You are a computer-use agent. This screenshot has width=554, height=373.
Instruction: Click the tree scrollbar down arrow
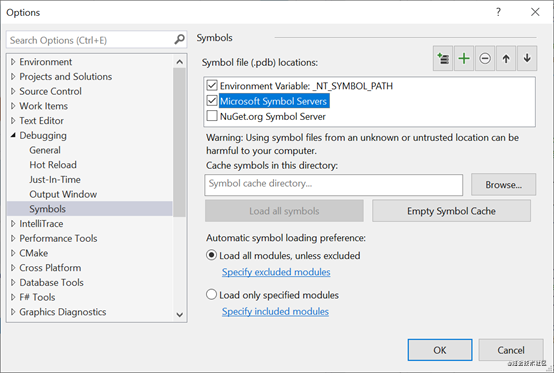click(x=179, y=314)
